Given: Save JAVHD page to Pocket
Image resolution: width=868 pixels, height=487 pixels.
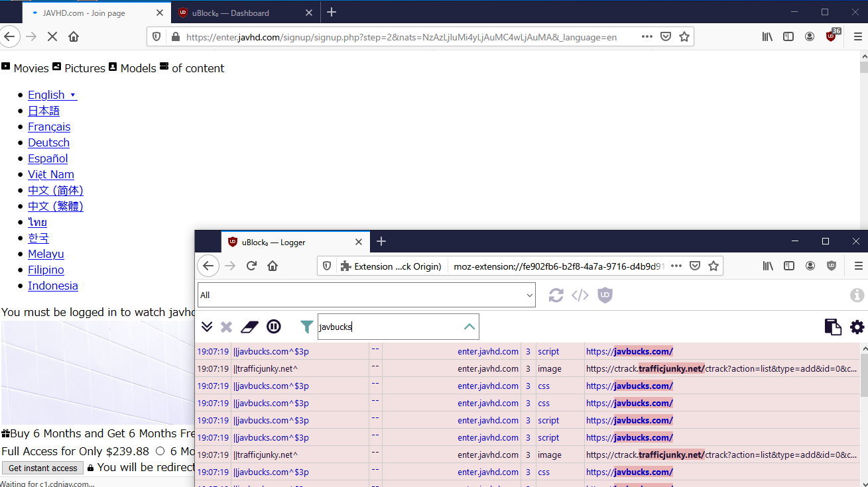Looking at the screenshot, I should [666, 37].
